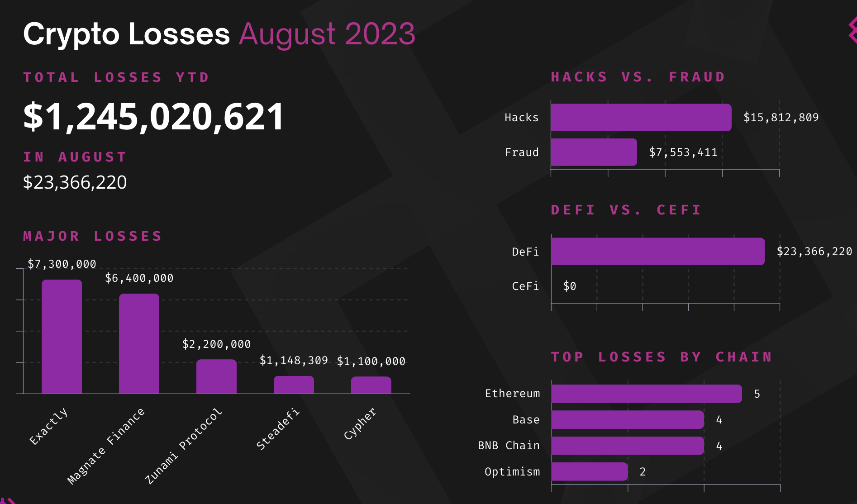This screenshot has width=857, height=504.
Task: Click the Total Losses YTD figure $1,245,020,621
Action: 153,117
